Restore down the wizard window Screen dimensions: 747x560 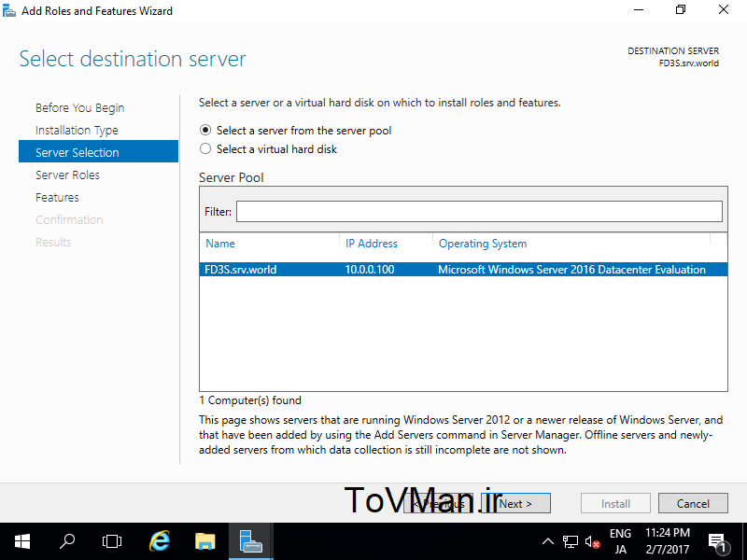[681, 10]
